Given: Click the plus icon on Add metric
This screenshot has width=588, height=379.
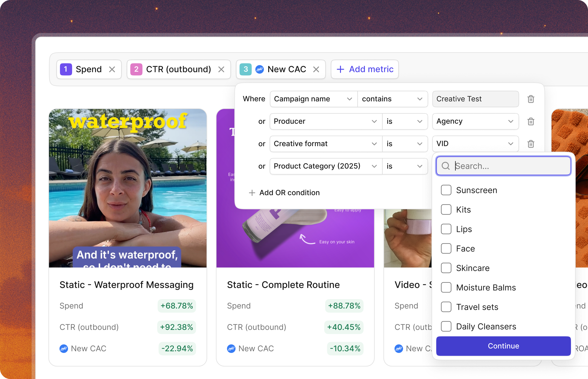Looking at the screenshot, I should tap(340, 69).
